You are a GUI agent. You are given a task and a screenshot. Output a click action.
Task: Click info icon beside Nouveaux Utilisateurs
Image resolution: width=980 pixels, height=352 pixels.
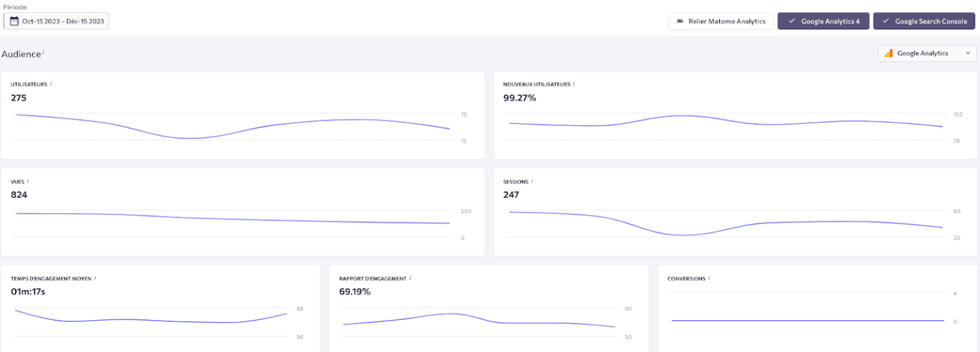pyautogui.click(x=574, y=83)
